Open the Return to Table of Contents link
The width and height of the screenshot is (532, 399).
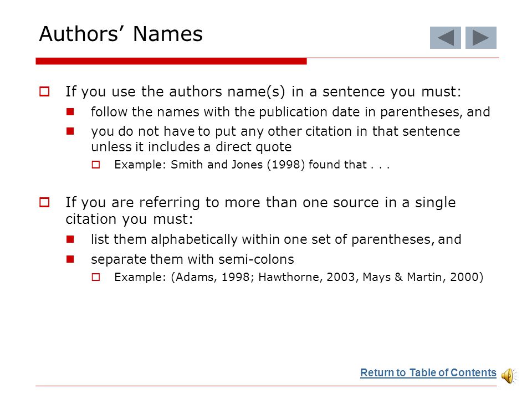tap(428, 372)
